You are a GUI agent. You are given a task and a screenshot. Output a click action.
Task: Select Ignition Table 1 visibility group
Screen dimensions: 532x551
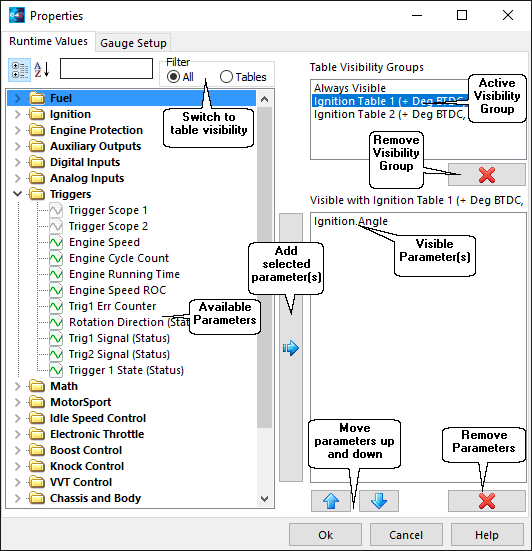point(390,101)
